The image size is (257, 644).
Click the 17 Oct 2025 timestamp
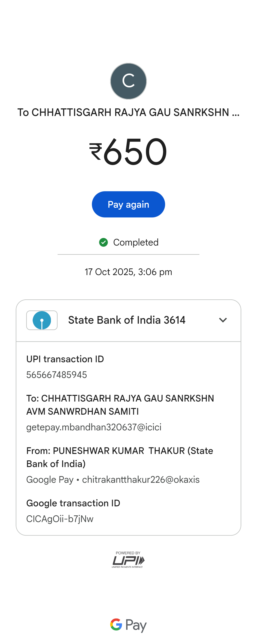128,272
